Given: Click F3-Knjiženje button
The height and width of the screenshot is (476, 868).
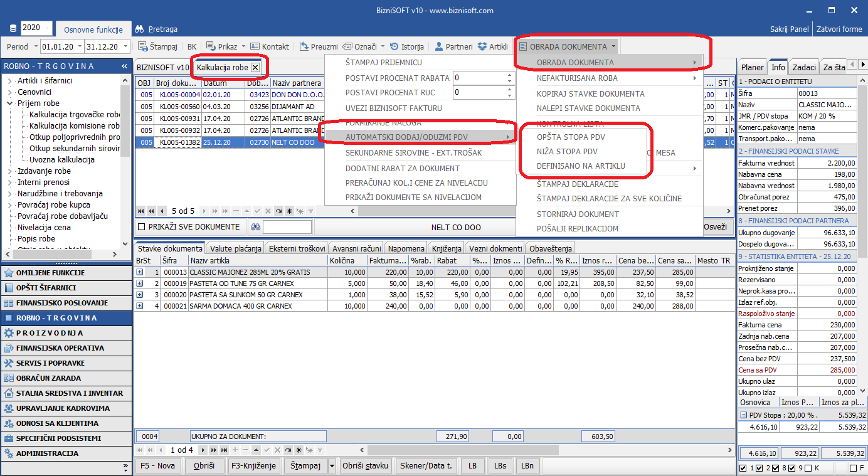Looking at the screenshot, I should (254, 466).
